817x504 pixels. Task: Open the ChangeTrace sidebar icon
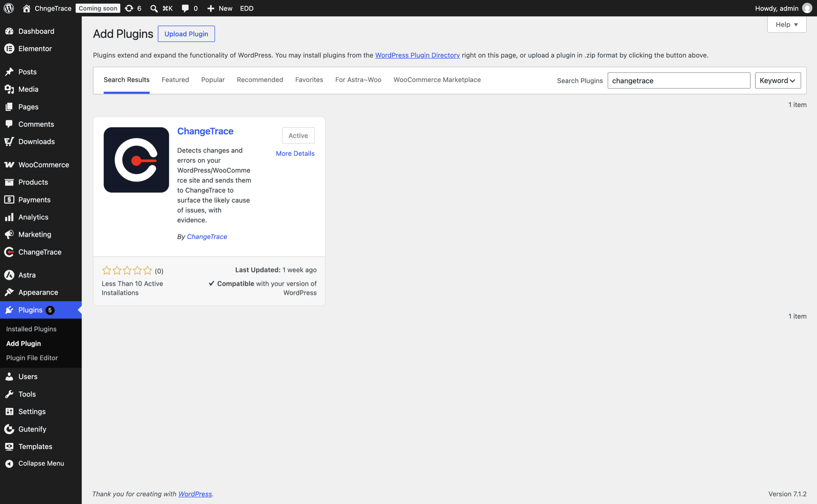pos(9,252)
